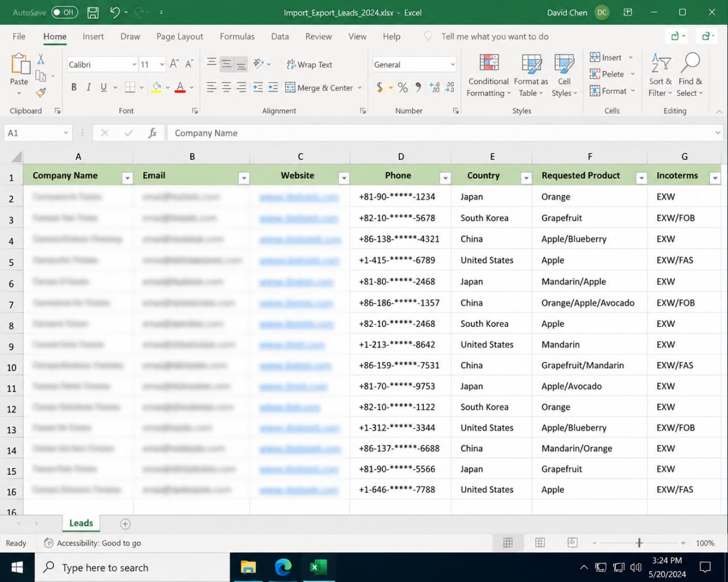Toggle align left
This screenshot has width=728, height=582.
[211, 87]
